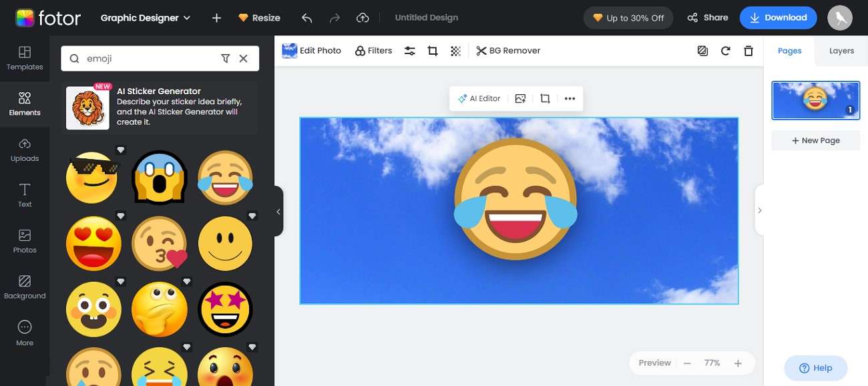Open the Uploads sidebar panel
The height and width of the screenshot is (386, 868).
pos(25,150)
